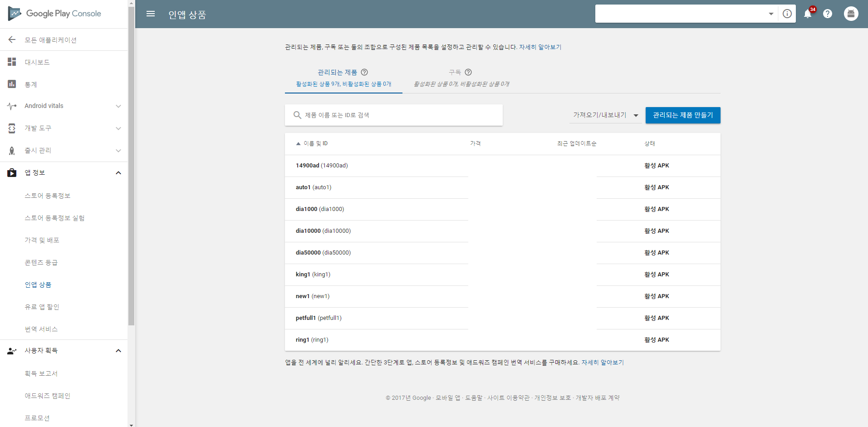The width and height of the screenshot is (868, 427).
Task: Open product row new1
Action: (x=503, y=296)
